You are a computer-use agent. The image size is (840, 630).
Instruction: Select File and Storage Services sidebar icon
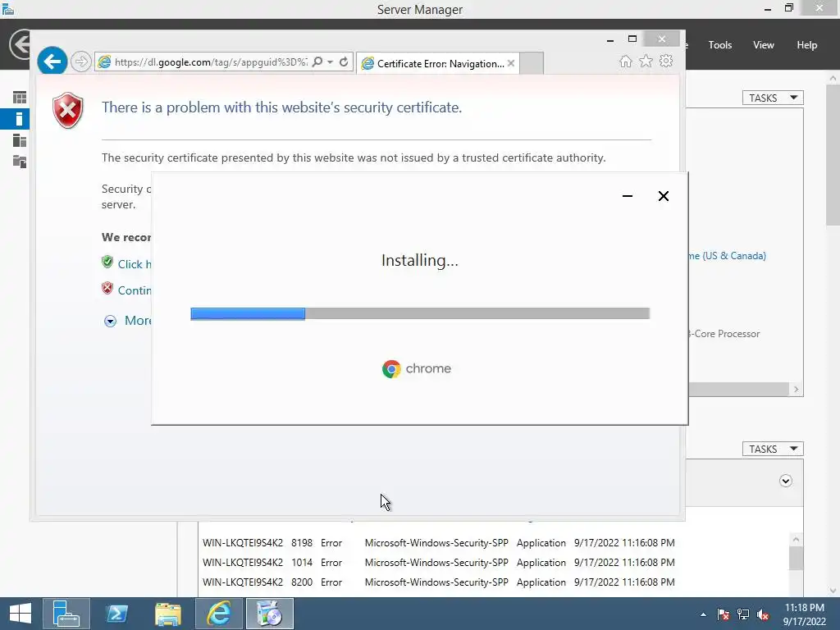tap(20, 162)
